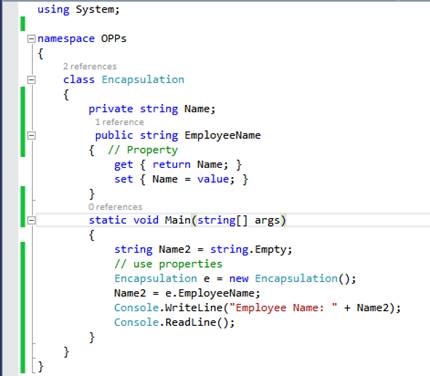Screen dimensions: 430x376
Task: Click the "Employee Name: " string literal
Action: coord(283,307)
